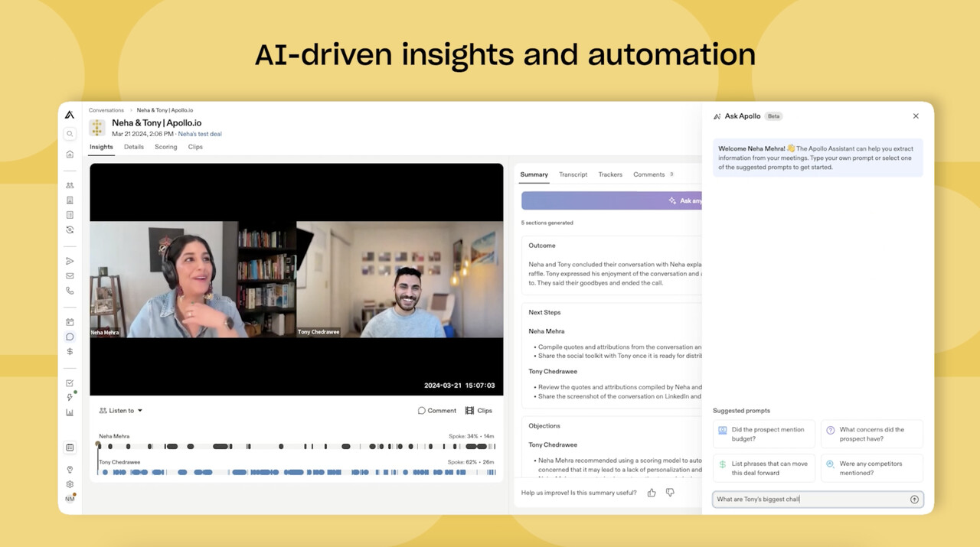The image size is (980, 547).
Task: Click the purple Ask anything button
Action: click(x=611, y=200)
